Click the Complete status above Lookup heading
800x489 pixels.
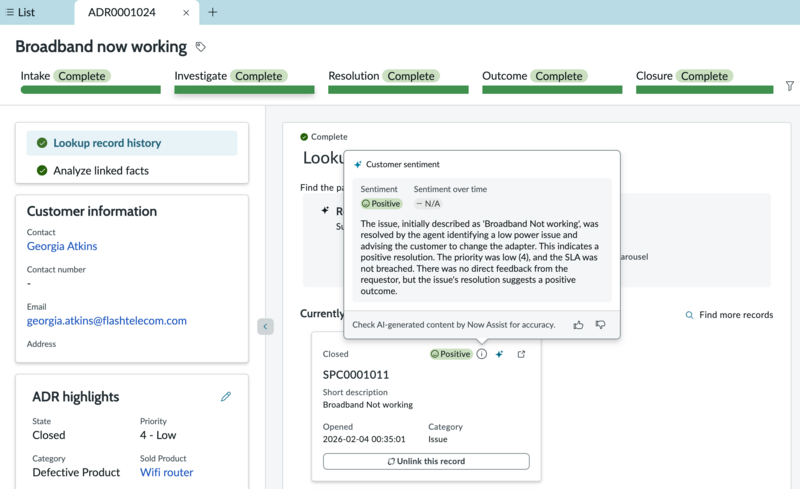(x=324, y=137)
